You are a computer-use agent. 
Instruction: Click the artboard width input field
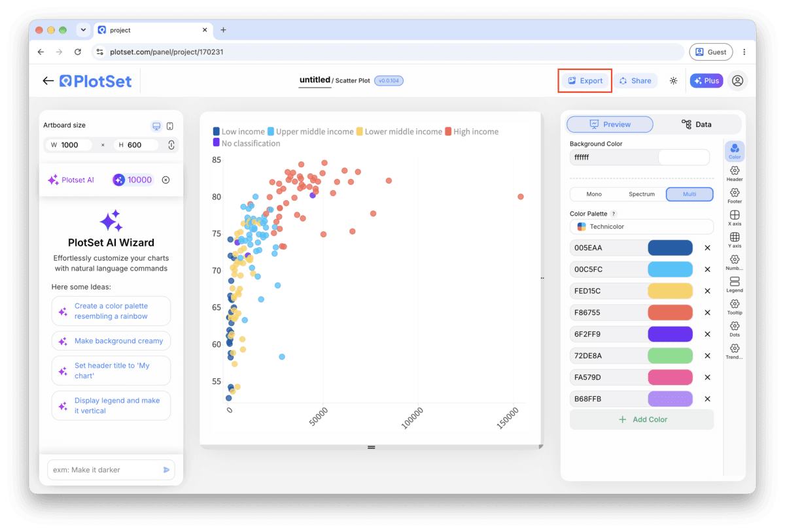69,145
